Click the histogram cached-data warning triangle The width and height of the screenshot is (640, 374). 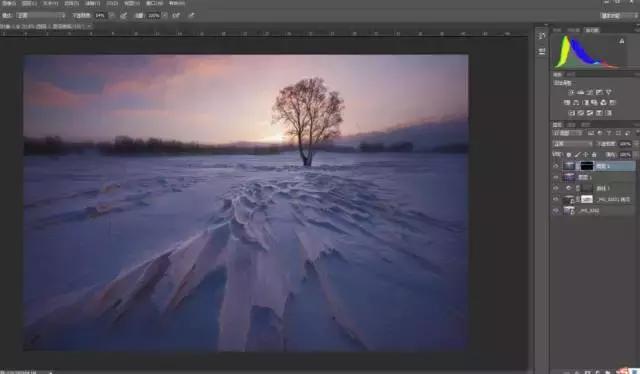(x=622, y=41)
